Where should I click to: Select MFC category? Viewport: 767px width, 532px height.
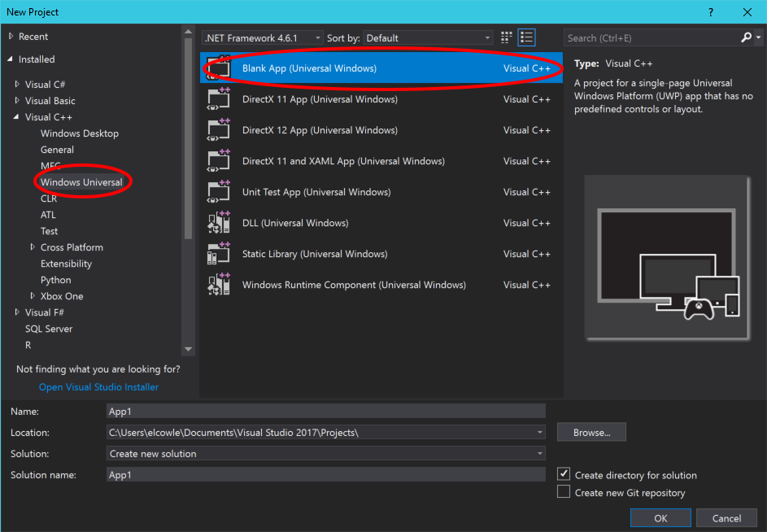(50, 165)
